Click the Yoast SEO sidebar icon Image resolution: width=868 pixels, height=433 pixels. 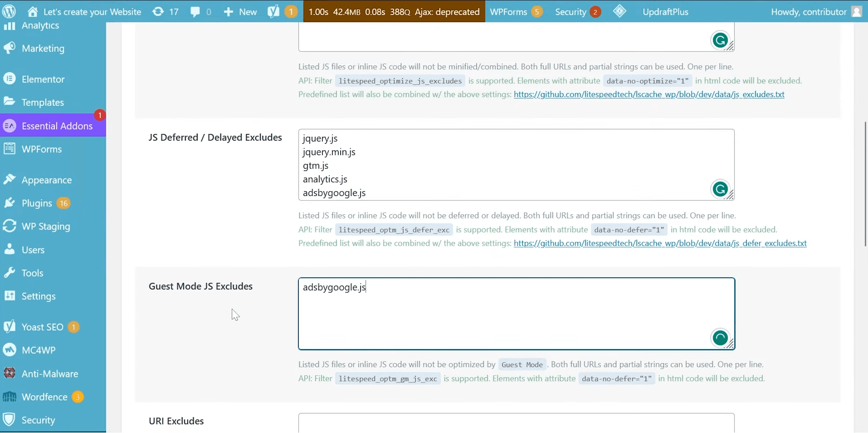tap(9, 327)
